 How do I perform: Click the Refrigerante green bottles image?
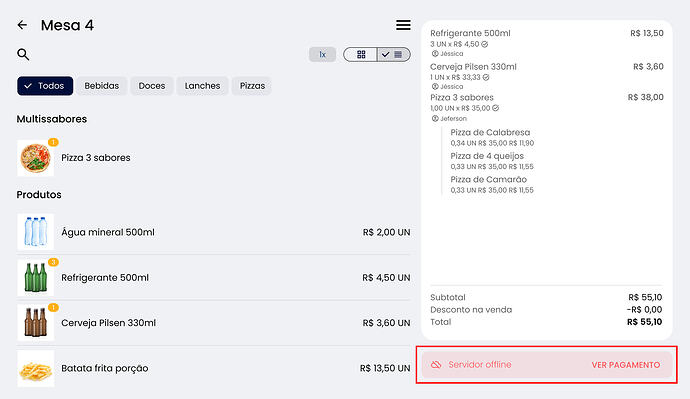point(36,278)
